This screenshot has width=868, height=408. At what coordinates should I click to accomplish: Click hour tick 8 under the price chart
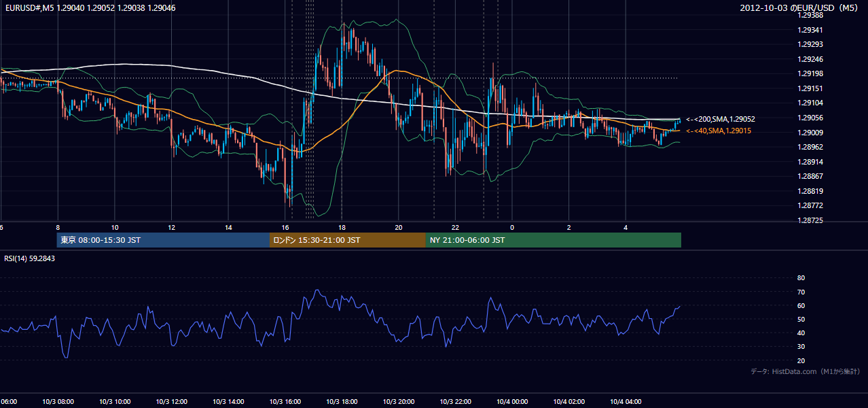(x=58, y=227)
